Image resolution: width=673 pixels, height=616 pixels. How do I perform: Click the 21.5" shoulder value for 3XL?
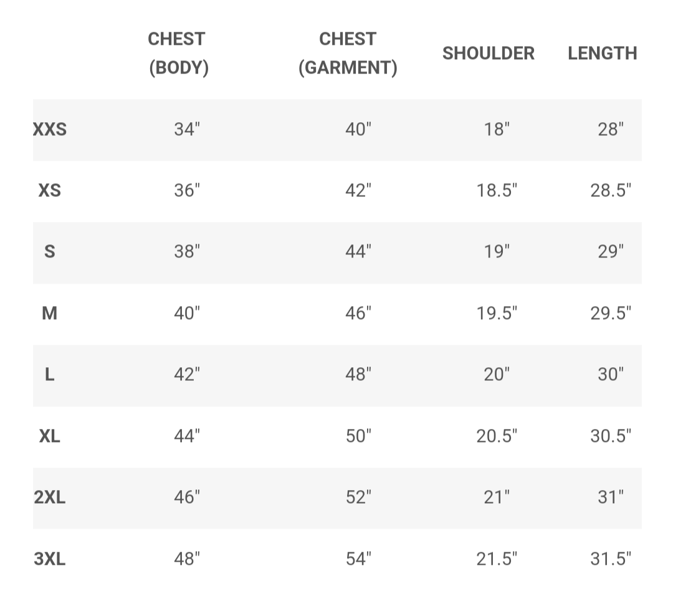pyautogui.click(x=497, y=559)
